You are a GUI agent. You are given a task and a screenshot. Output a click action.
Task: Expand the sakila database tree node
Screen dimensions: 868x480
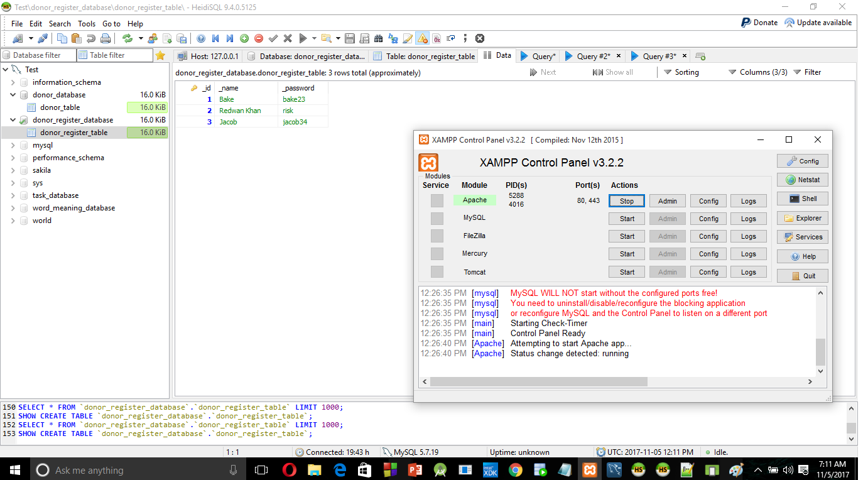pos(13,170)
